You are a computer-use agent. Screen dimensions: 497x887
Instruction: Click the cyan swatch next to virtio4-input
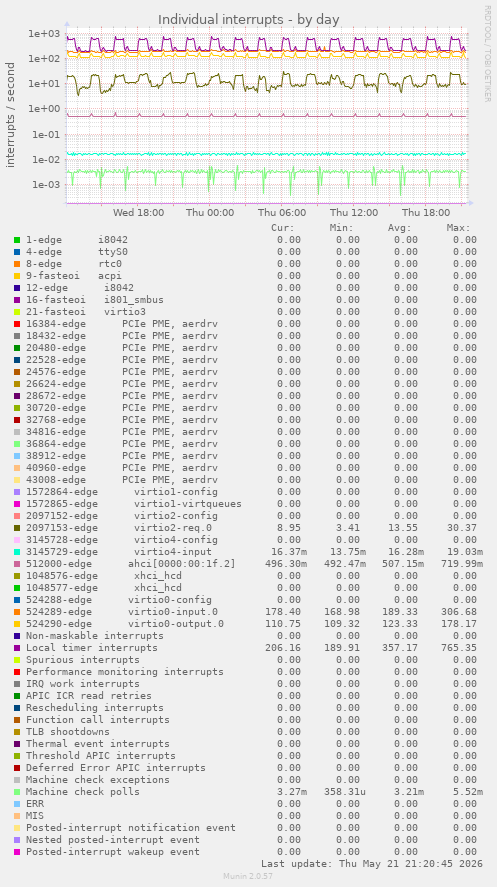click(x=17, y=552)
